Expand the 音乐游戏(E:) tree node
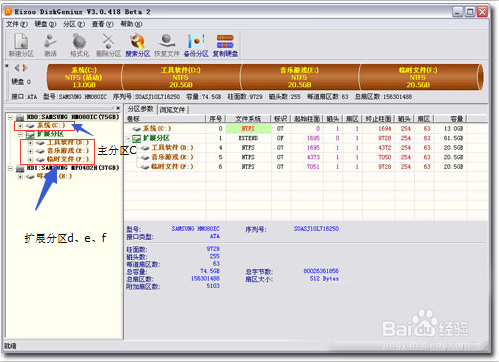Screen dimensions: 499x362 31,151
